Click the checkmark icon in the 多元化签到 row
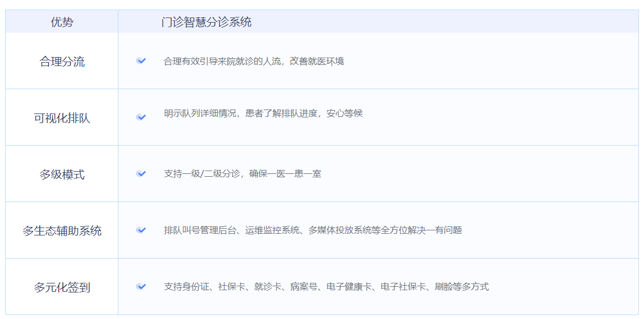The height and width of the screenshot is (319, 644). tap(141, 286)
